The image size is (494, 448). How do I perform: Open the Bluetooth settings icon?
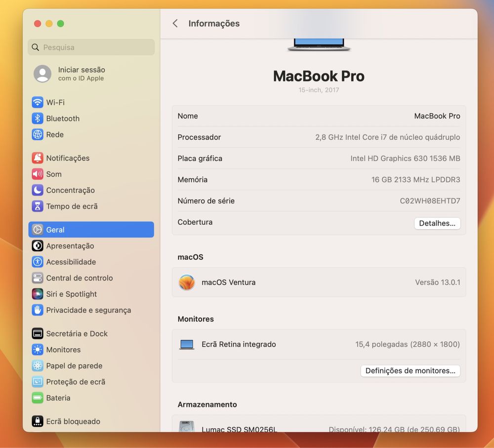click(x=38, y=119)
